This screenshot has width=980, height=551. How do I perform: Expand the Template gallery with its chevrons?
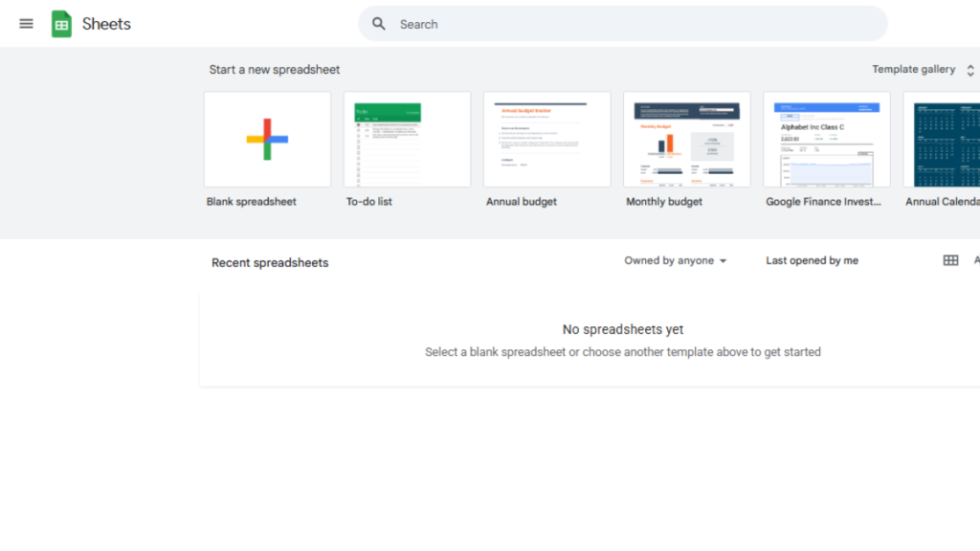click(969, 69)
